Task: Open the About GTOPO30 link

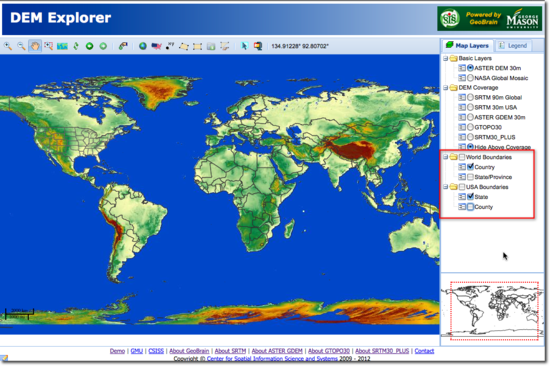Action: (x=329, y=351)
